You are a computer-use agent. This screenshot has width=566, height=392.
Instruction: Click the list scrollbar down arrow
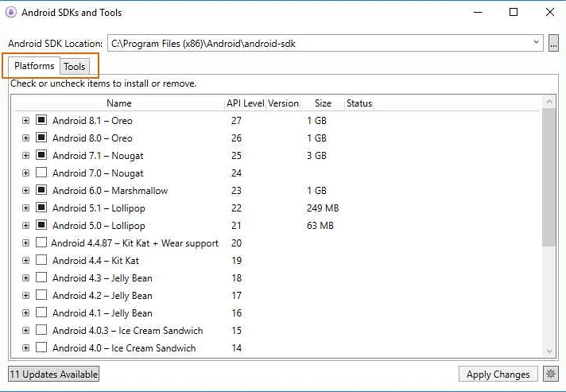click(549, 351)
